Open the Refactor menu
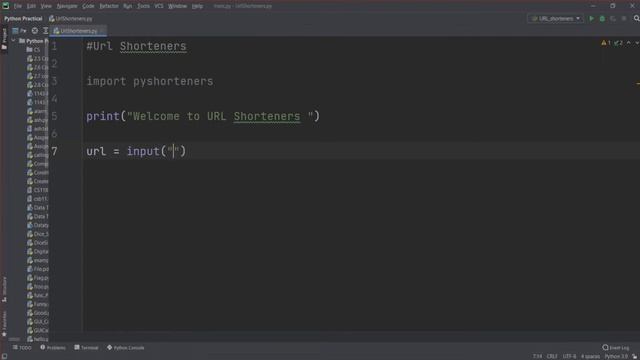Image resolution: width=640 pixels, height=360 pixels. pos(109,6)
